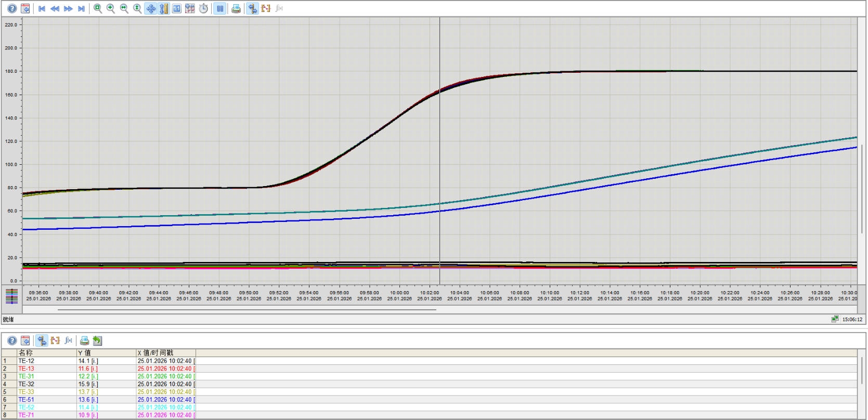The image size is (868, 420).
Task: Click the zoom time axis icon
Action: click(x=124, y=8)
